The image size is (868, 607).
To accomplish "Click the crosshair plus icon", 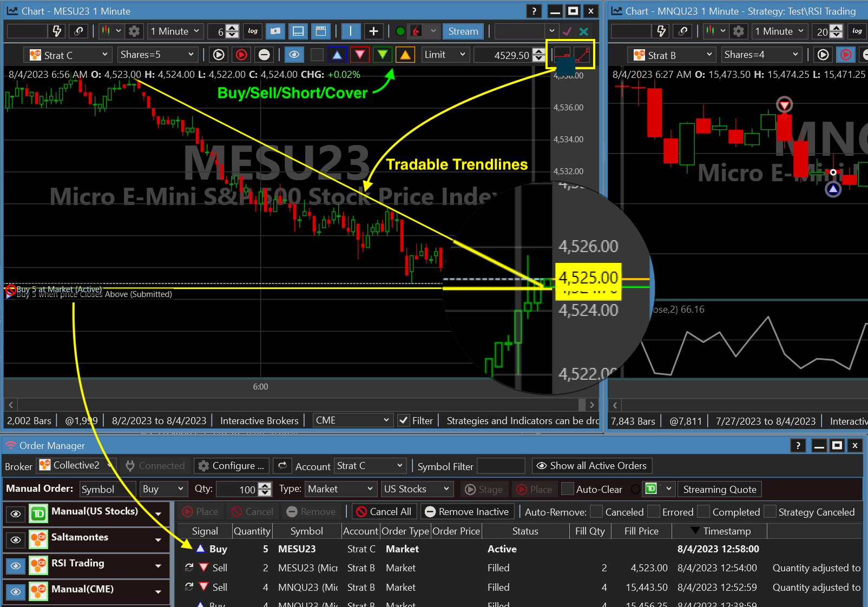I will tap(373, 31).
